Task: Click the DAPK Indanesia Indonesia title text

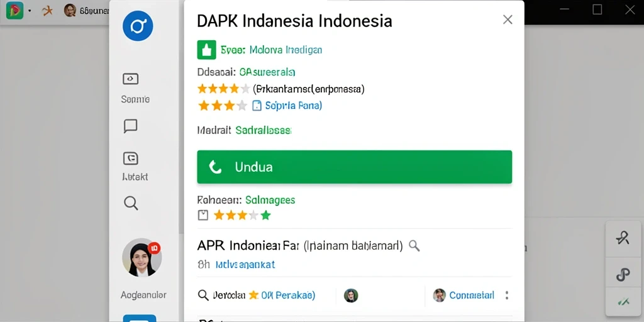Action: click(294, 21)
